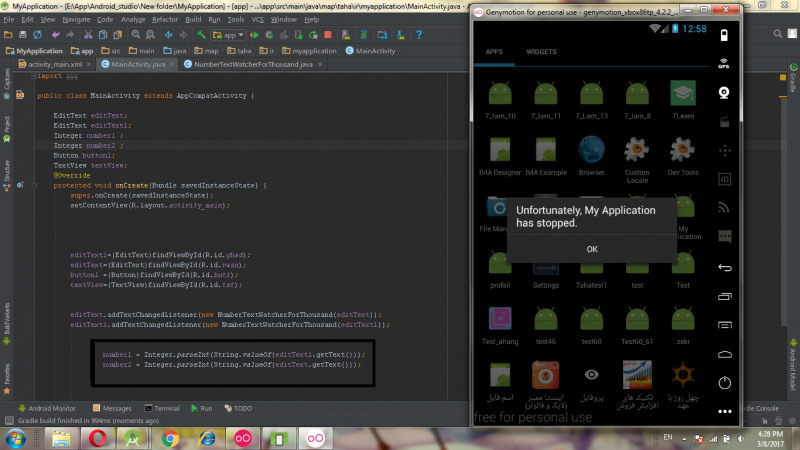Switch to WIDGETS tab in emulator
The width and height of the screenshot is (800, 450).
541,52
